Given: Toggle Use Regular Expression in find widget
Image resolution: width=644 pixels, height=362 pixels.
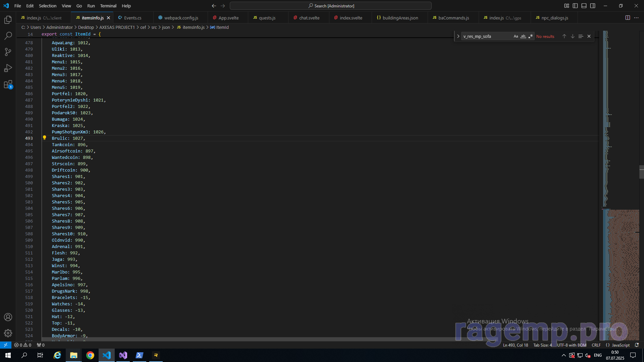Looking at the screenshot, I should [530, 36].
